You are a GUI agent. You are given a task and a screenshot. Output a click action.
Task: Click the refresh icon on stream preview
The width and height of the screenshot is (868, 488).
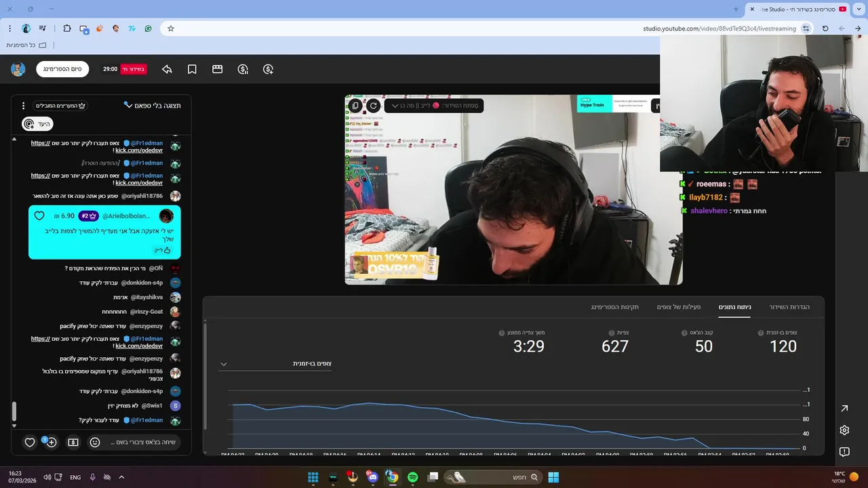point(373,106)
